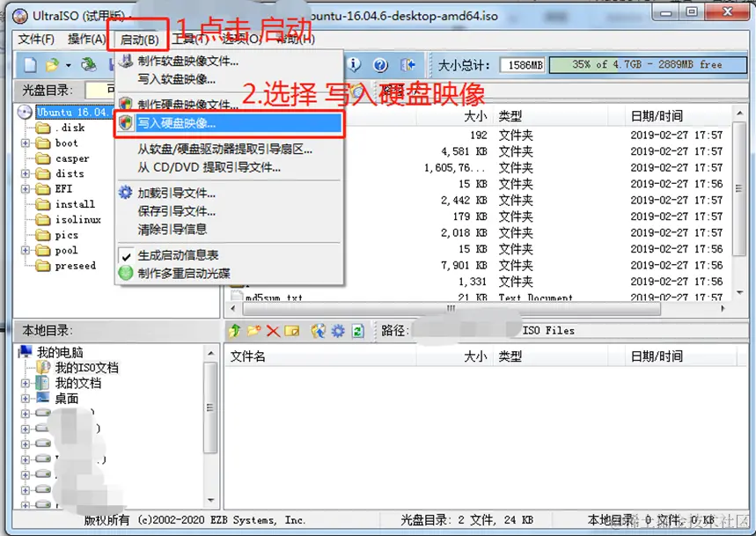Select the isolinux folder in tree
756x536 pixels.
pos(78,220)
